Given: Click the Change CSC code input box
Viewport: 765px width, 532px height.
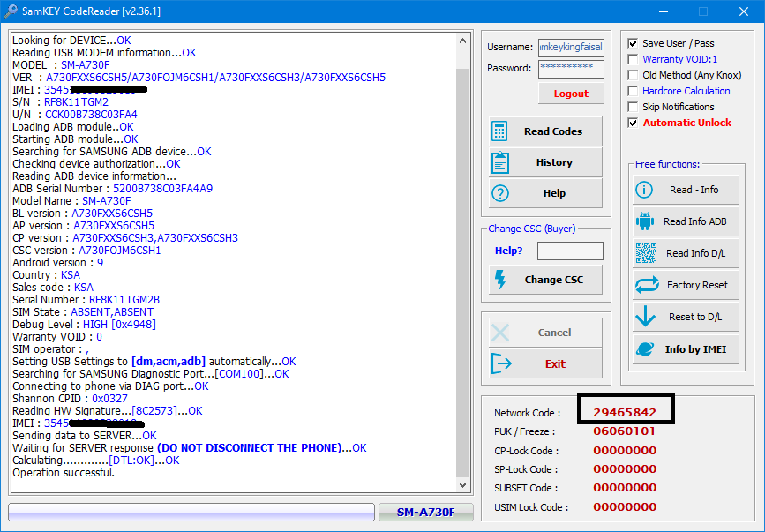Looking at the screenshot, I should tap(570, 251).
